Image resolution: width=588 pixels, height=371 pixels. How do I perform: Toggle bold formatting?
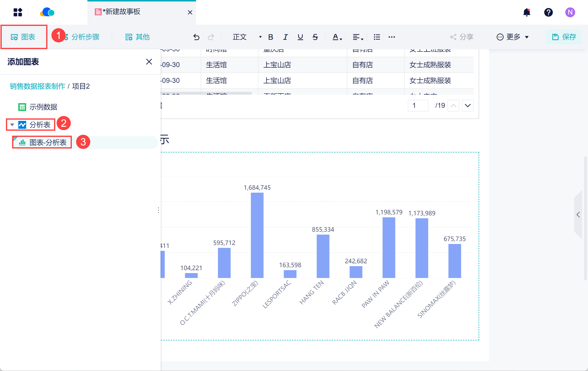(x=271, y=37)
